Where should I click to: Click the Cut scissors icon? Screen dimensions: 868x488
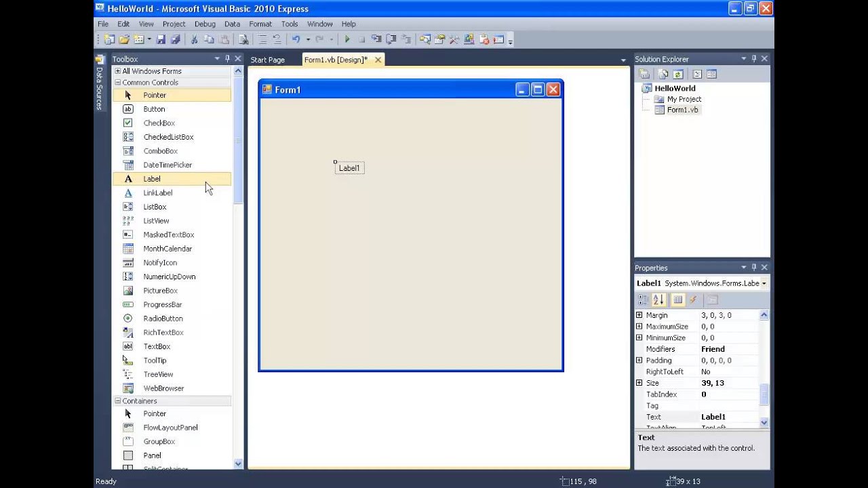pyautogui.click(x=193, y=39)
